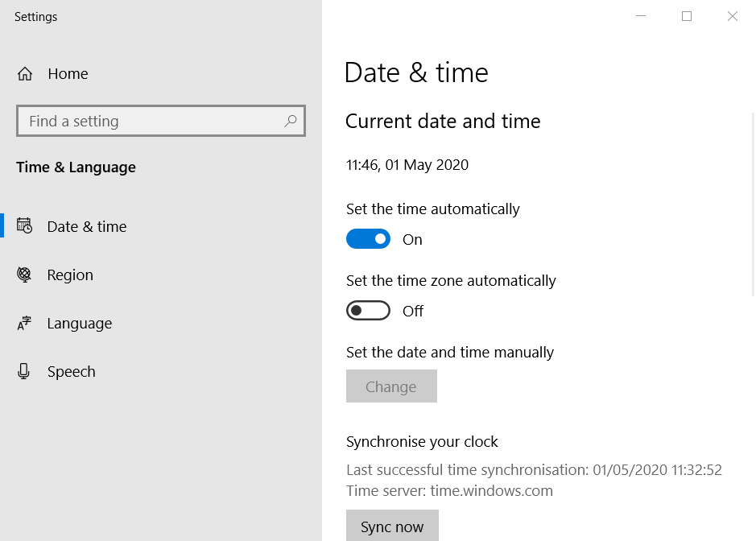This screenshot has height=541, width=756.
Task: Select the Date & time sidebar label
Action: (x=87, y=226)
